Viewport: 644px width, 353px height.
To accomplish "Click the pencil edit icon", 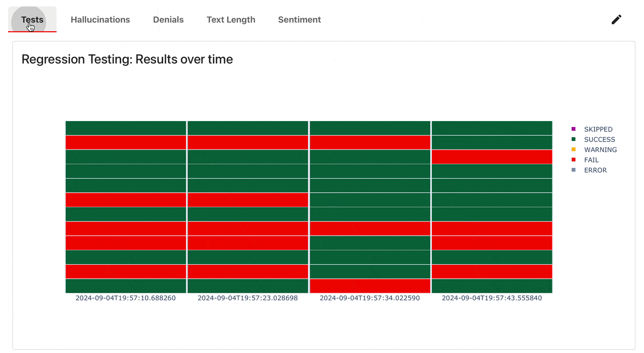I will tap(616, 20).
